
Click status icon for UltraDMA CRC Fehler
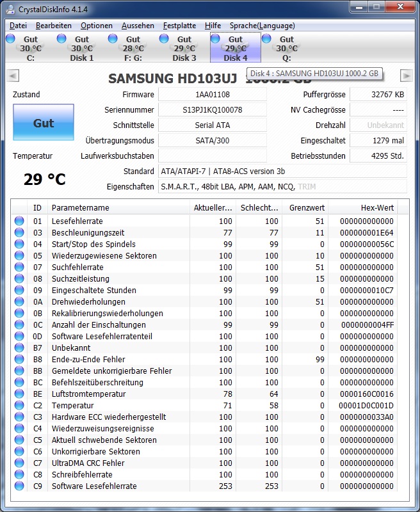pyautogui.click(x=19, y=463)
